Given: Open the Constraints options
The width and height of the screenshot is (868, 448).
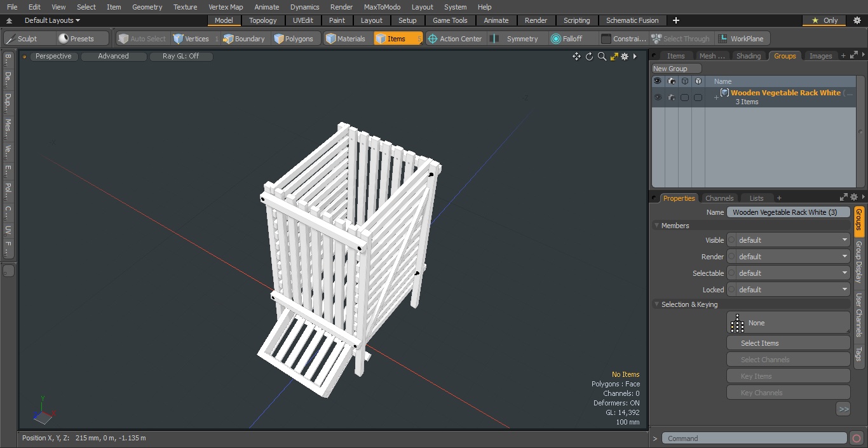Looking at the screenshot, I should 623,39.
